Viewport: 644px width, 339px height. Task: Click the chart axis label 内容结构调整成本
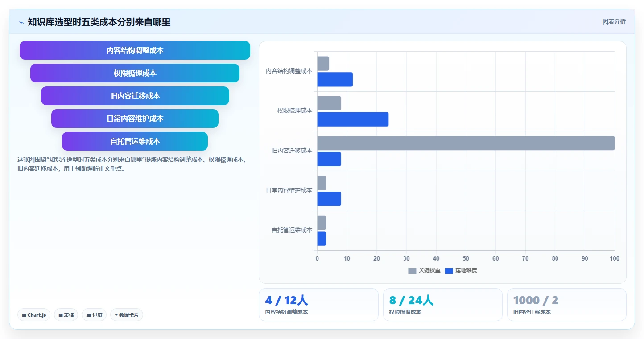tap(289, 71)
